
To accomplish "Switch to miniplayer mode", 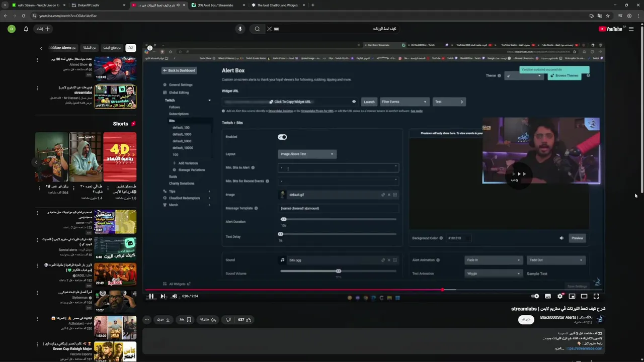I will point(572,296).
